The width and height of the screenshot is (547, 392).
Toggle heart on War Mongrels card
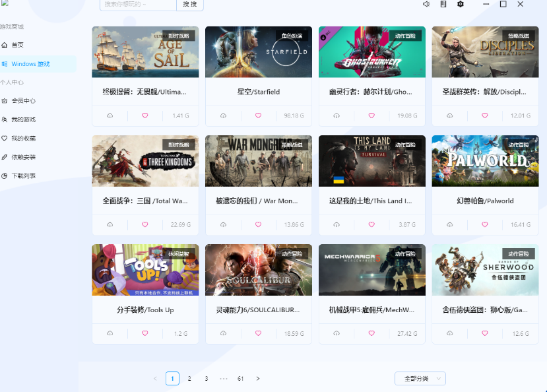click(258, 224)
